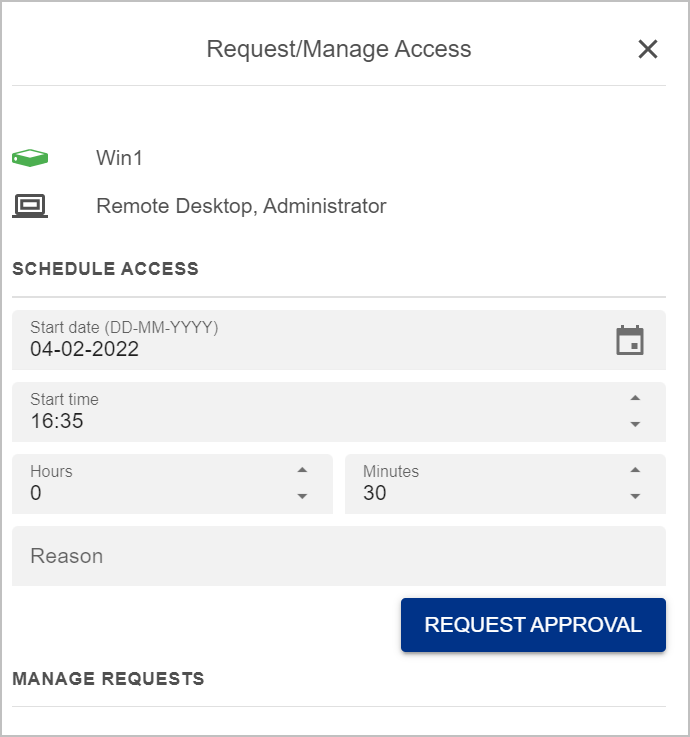Decrease the start time with down arrow
The image size is (690, 737).
click(635, 424)
